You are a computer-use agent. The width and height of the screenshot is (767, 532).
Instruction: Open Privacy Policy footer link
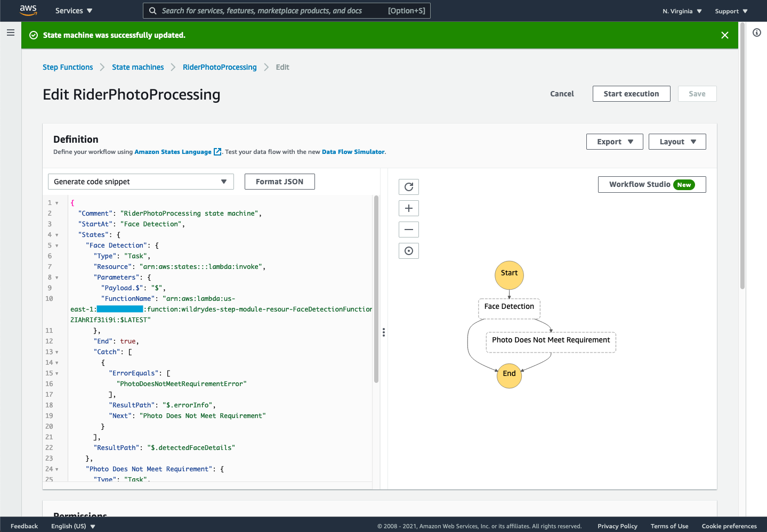[617, 526]
